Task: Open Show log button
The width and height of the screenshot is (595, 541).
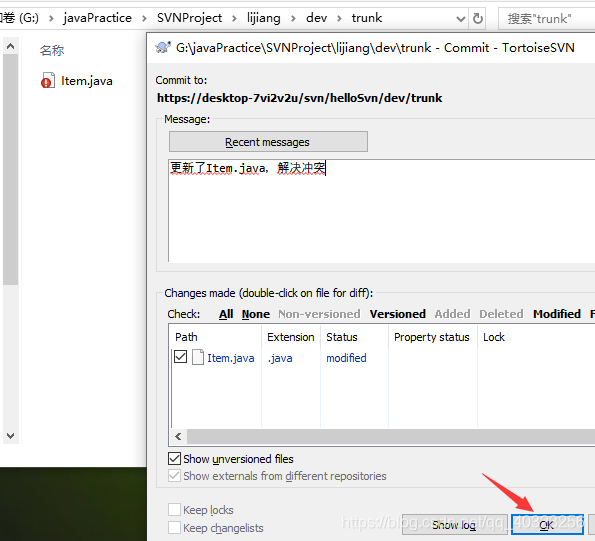Action: click(x=454, y=525)
